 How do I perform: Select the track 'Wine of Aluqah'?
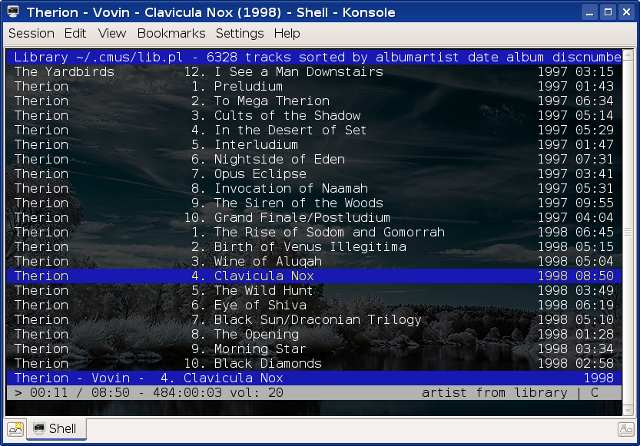click(314, 261)
